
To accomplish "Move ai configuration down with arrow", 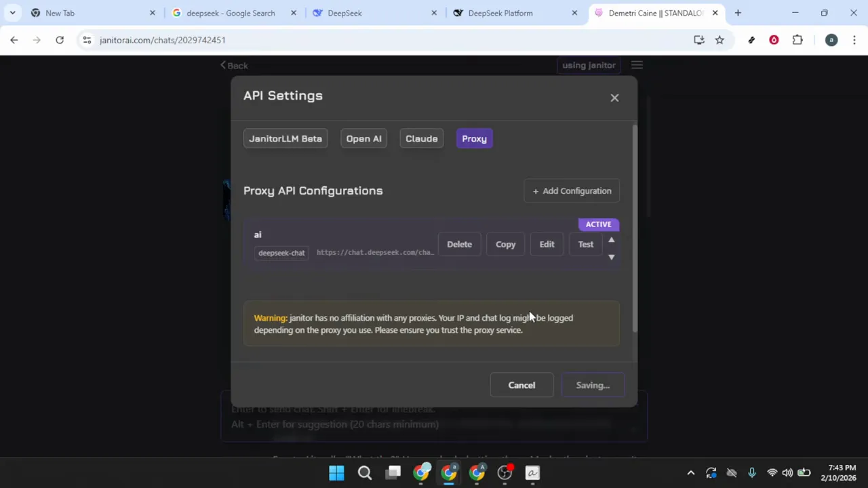I will click(611, 257).
